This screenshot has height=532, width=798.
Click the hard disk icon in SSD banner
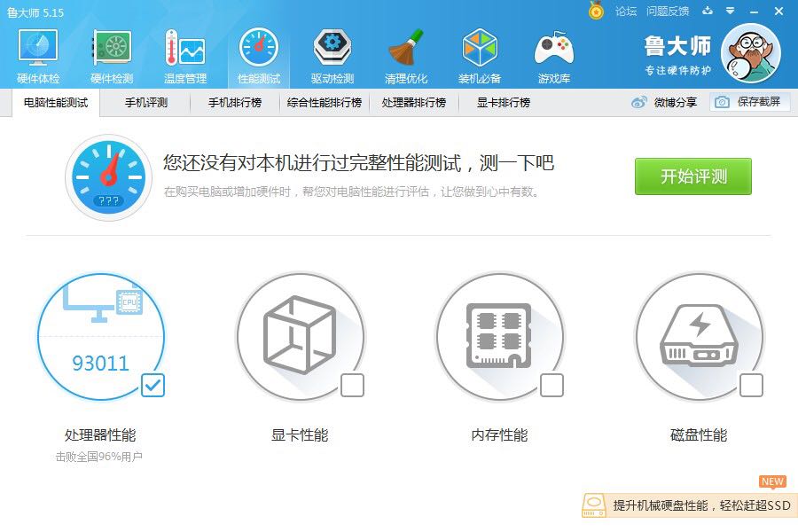(593, 505)
